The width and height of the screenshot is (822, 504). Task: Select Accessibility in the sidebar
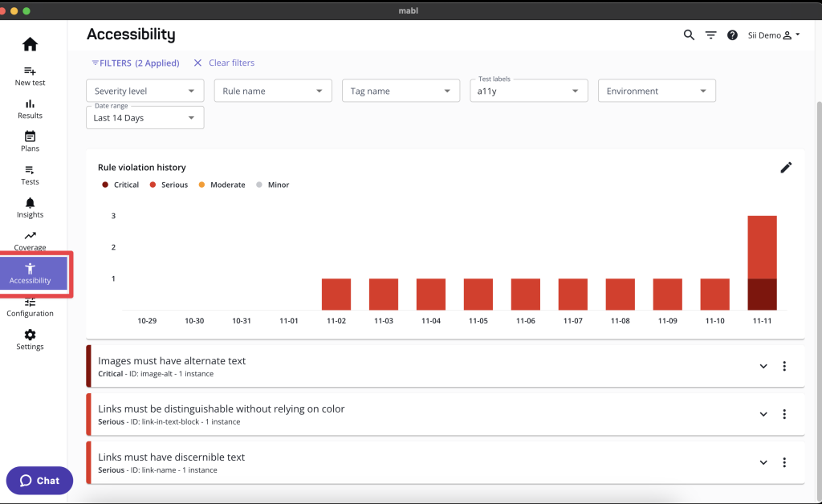point(34,274)
